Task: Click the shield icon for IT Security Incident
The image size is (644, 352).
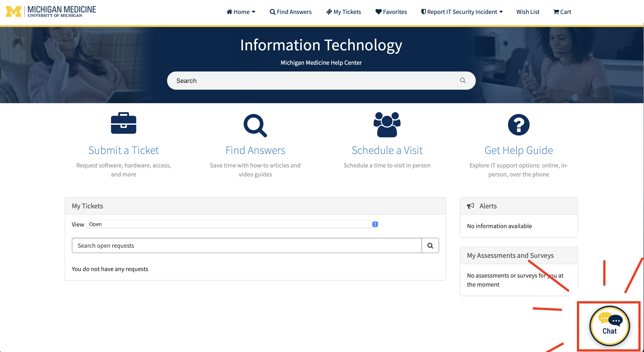Action: 423,11
